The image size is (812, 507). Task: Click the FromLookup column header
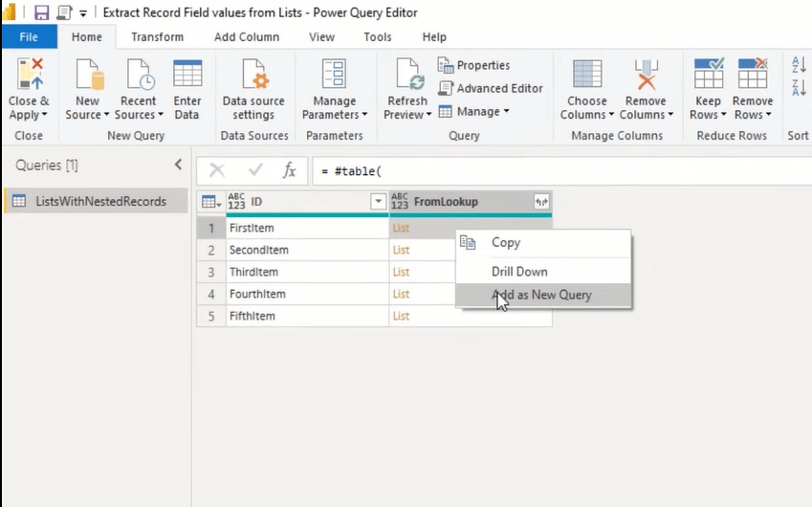pos(471,202)
